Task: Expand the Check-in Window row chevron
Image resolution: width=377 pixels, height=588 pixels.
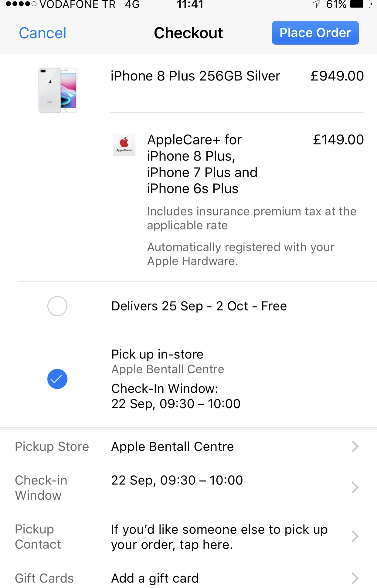Action: click(355, 487)
